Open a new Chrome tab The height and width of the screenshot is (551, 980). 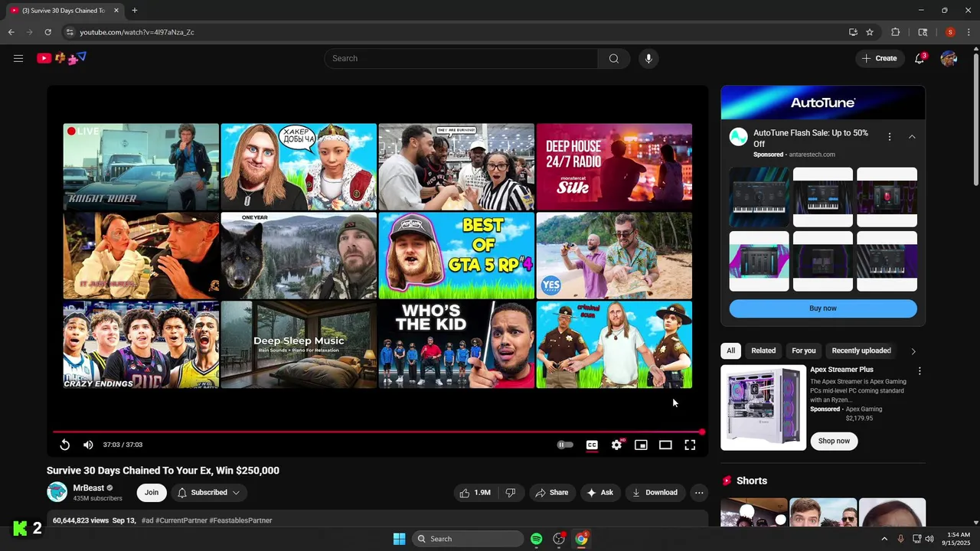pyautogui.click(x=135, y=10)
